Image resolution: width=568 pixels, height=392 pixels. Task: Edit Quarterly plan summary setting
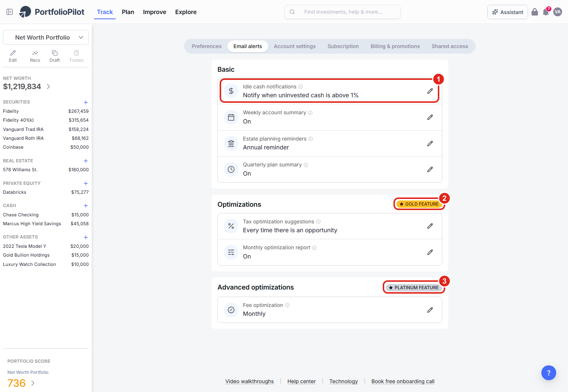coord(430,169)
